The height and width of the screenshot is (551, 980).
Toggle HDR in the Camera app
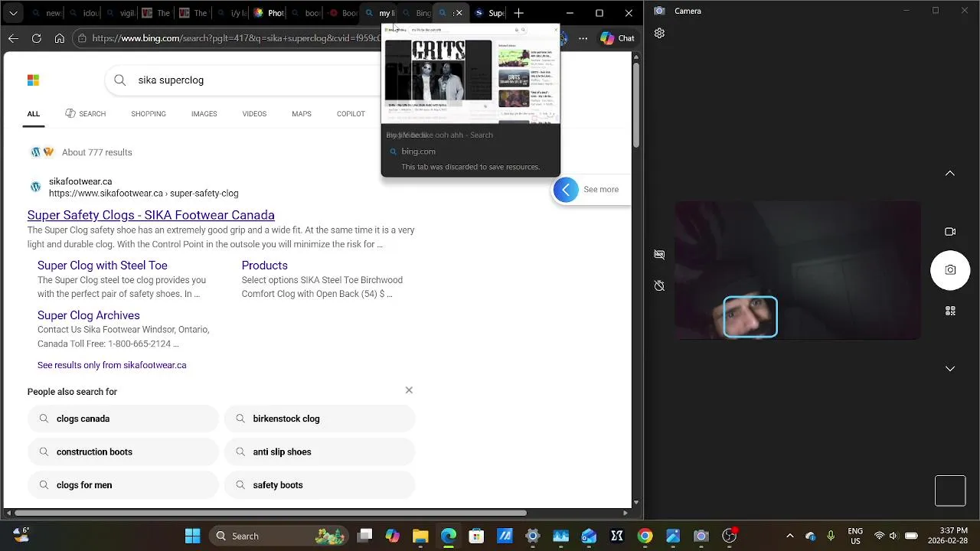659,254
